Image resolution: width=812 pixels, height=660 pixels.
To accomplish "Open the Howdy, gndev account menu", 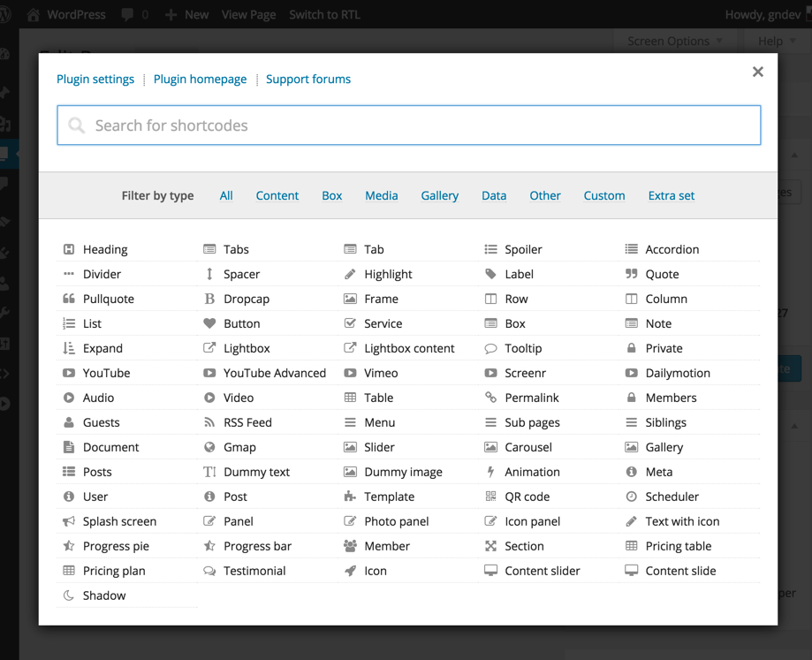I will [x=763, y=14].
